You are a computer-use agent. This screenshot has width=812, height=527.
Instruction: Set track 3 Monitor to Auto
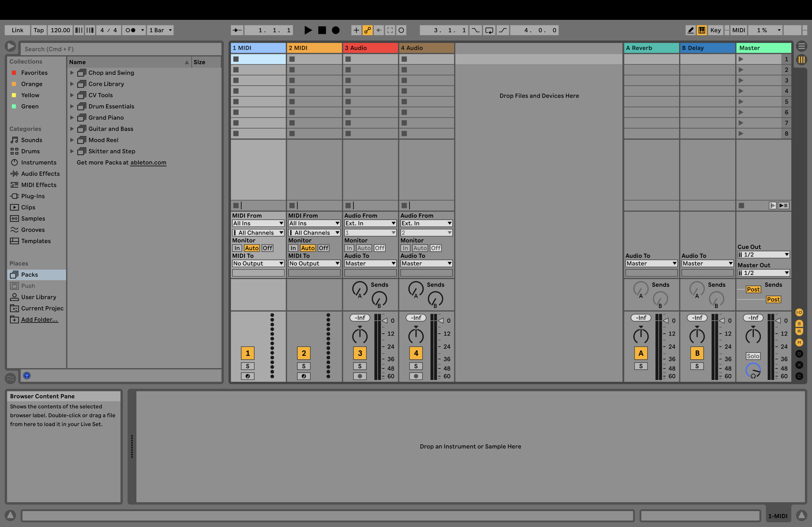[x=364, y=248]
